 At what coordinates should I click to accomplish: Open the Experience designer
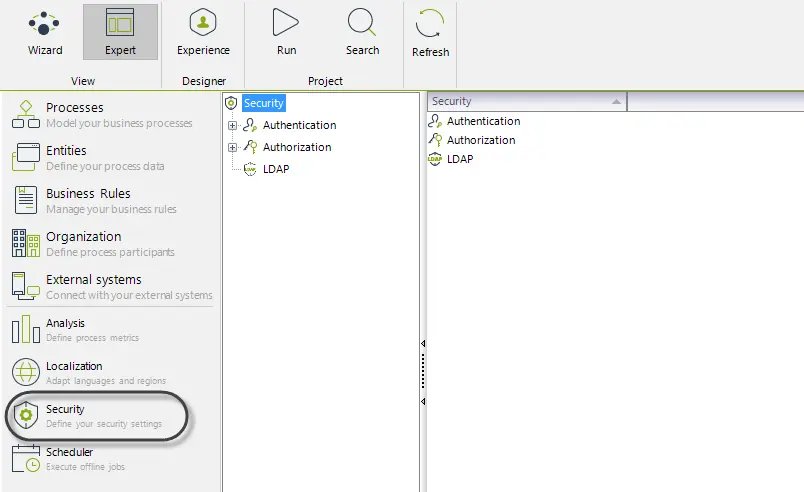(x=203, y=32)
